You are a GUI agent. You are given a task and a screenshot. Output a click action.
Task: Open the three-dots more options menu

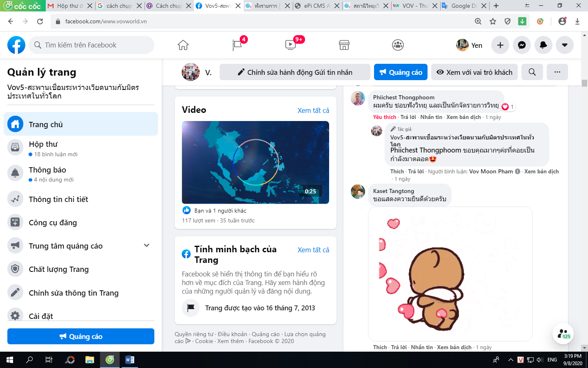pyautogui.click(x=557, y=72)
